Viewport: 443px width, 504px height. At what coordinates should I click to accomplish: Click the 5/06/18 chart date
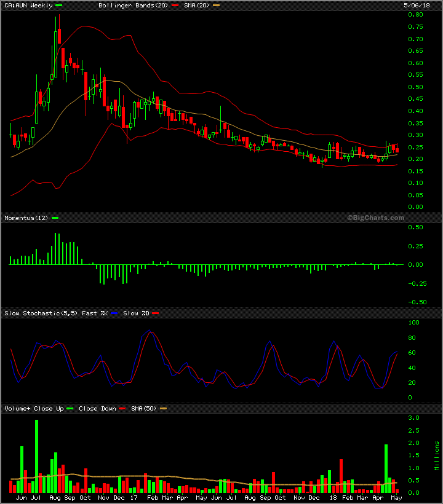pos(417,6)
